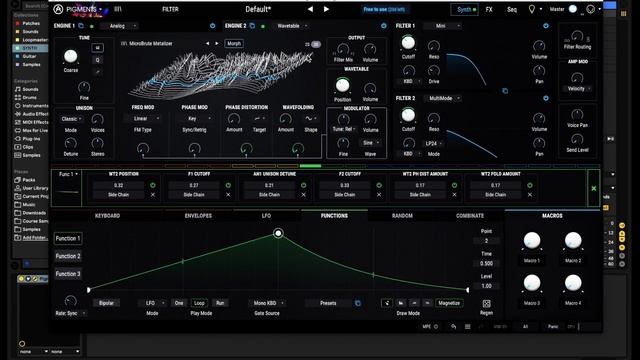Image resolution: width=640 pixels, height=360 pixels.
Task: Switch to the Envelopes tab
Action: click(198, 216)
